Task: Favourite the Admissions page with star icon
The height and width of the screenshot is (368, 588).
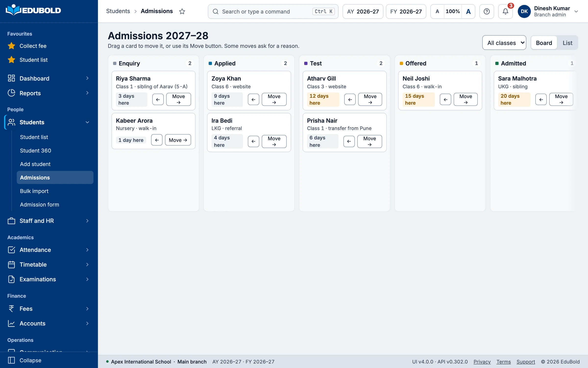Action: tap(182, 11)
